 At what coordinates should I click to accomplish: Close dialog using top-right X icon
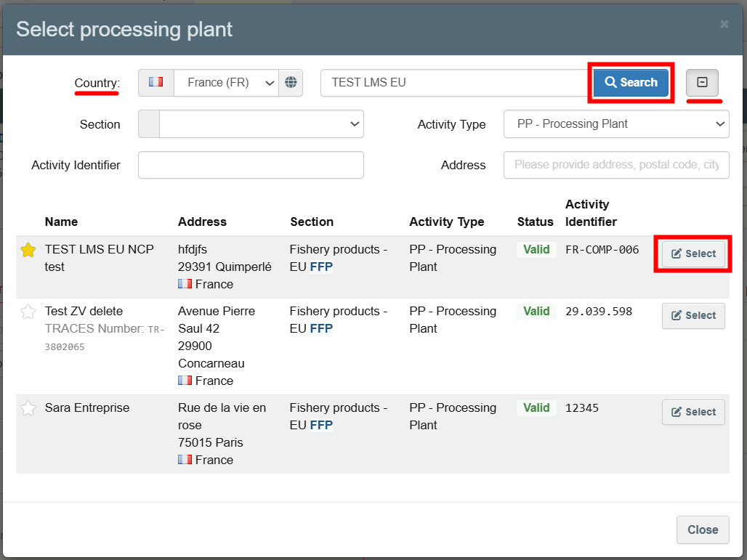click(x=724, y=25)
